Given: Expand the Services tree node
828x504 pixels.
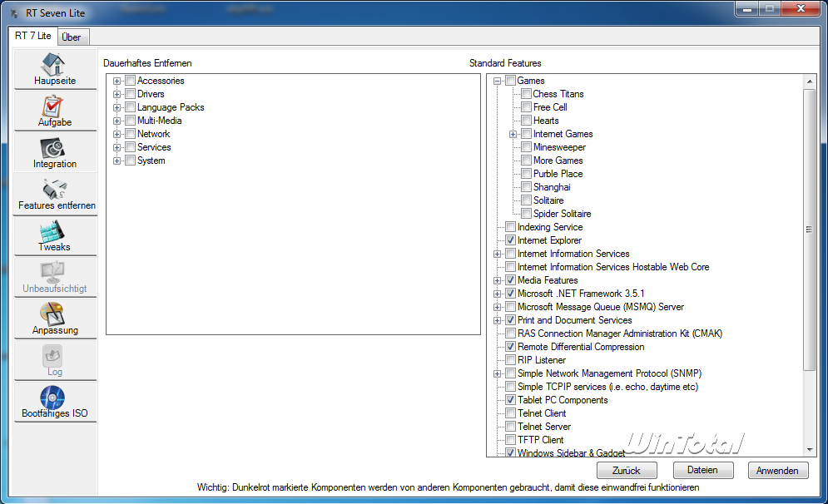Looking at the screenshot, I should click(117, 147).
